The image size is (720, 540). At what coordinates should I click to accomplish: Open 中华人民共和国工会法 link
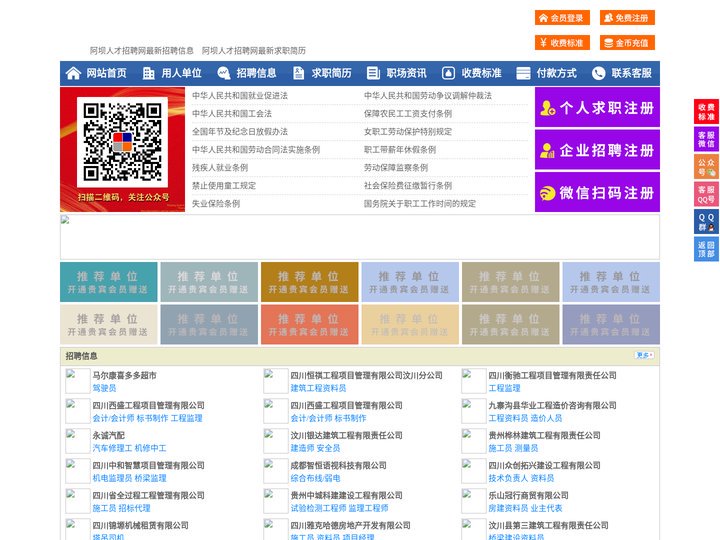pos(232,113)
